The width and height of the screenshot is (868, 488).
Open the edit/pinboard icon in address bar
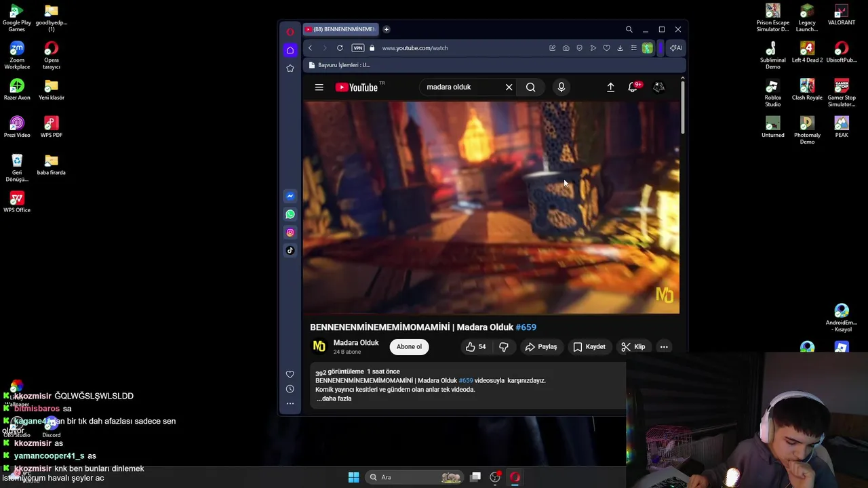pyautogui.click(x=552, y=48)
